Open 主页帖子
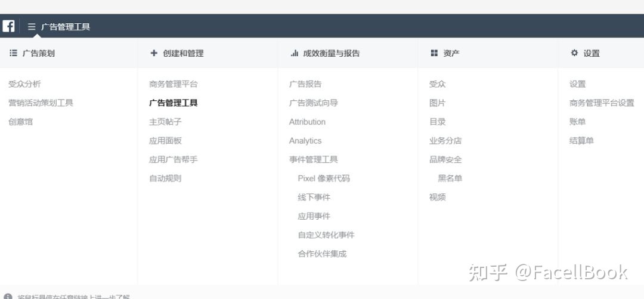This screenshot has width=644, height=299. click(x=165, y=122)
